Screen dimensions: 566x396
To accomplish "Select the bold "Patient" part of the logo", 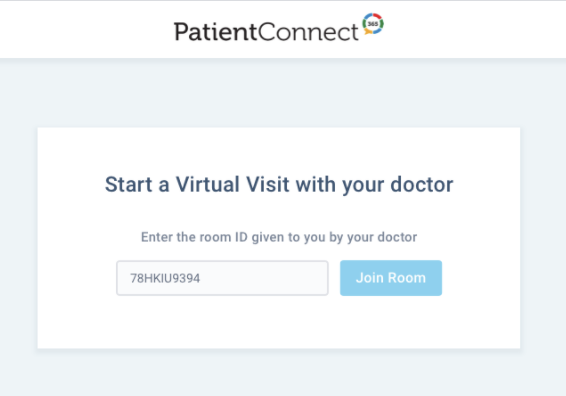I will [215, 31].
